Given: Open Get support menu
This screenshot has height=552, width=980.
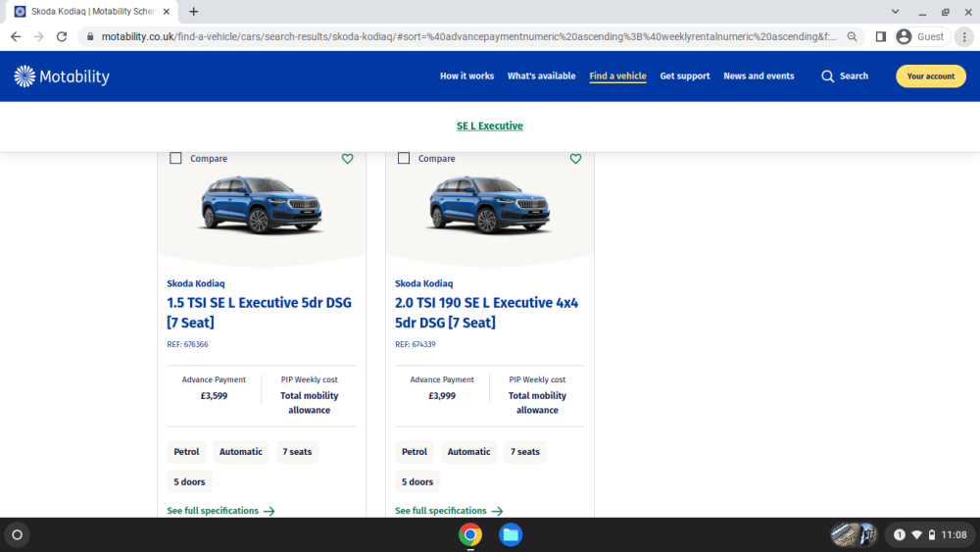Looking at the screenshot, I should coord(684,76).
